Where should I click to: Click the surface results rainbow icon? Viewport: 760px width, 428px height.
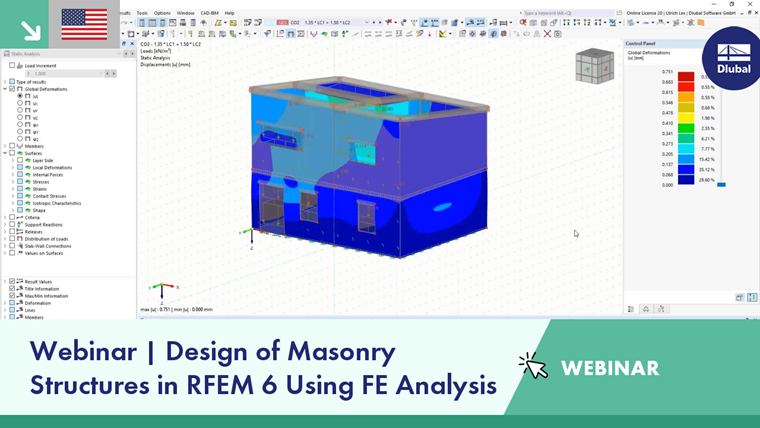(x=324, y=34)
